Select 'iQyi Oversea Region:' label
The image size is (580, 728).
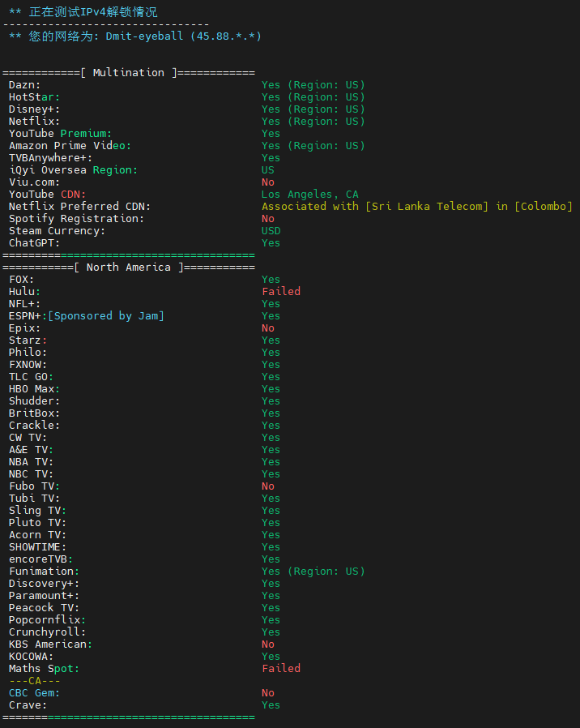click(x=74, y=170)
